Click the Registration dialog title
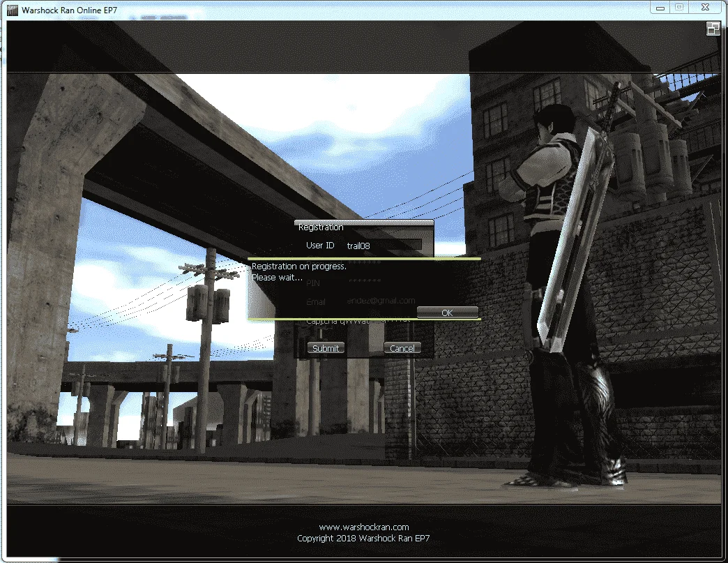 pyautogui.click(x=321, y=227)
